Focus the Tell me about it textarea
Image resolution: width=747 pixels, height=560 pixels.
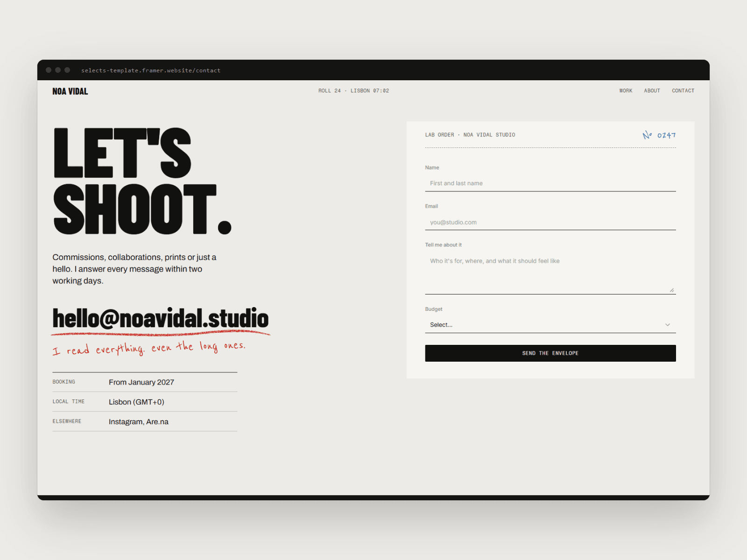coord(550,274)
